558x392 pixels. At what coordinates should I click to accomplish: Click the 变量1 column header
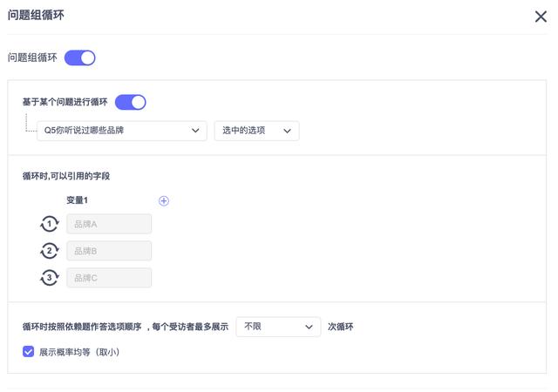click(77, 200)
